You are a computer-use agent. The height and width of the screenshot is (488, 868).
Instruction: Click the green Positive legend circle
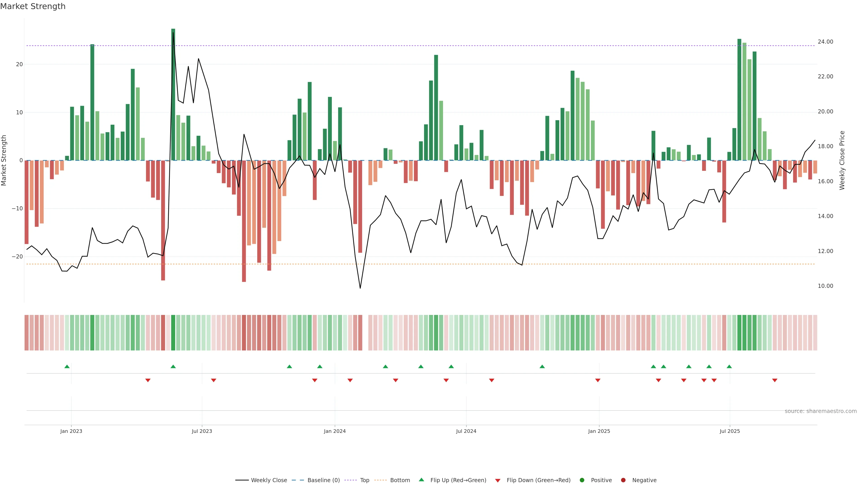click(582, 480)
